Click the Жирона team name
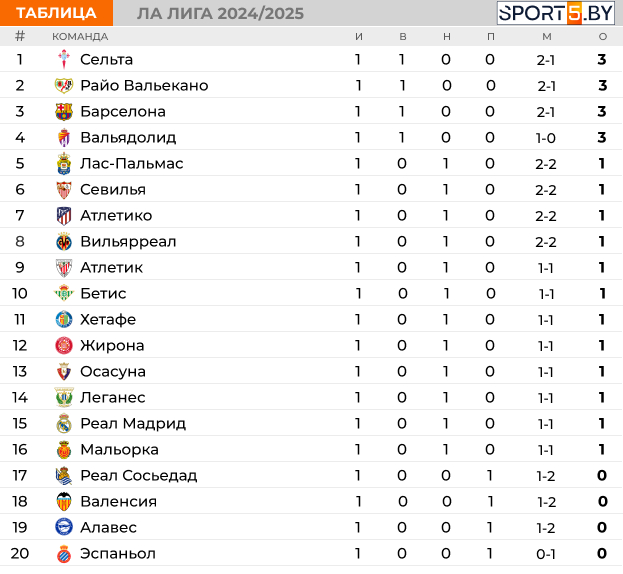The width and height of the screenshot is (623, 574). tap(112, 346)
